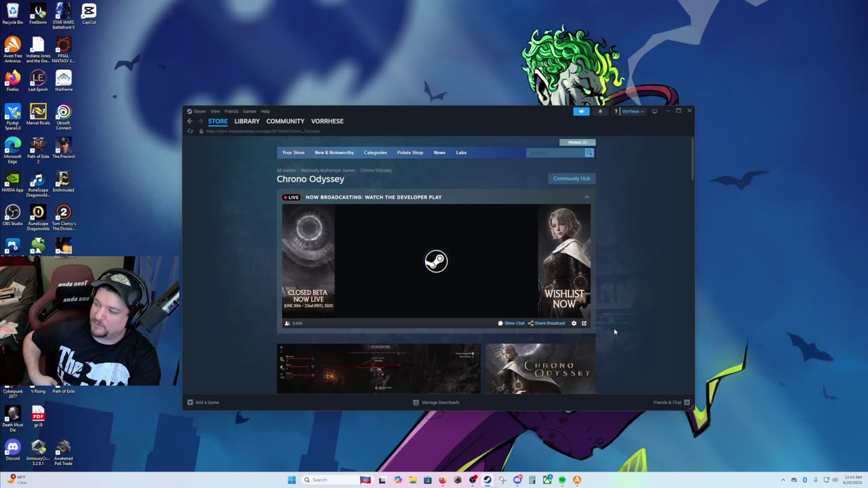Open Steam announcements via megaphone button
Screen dimensions: 868x488
click(581, 111)
